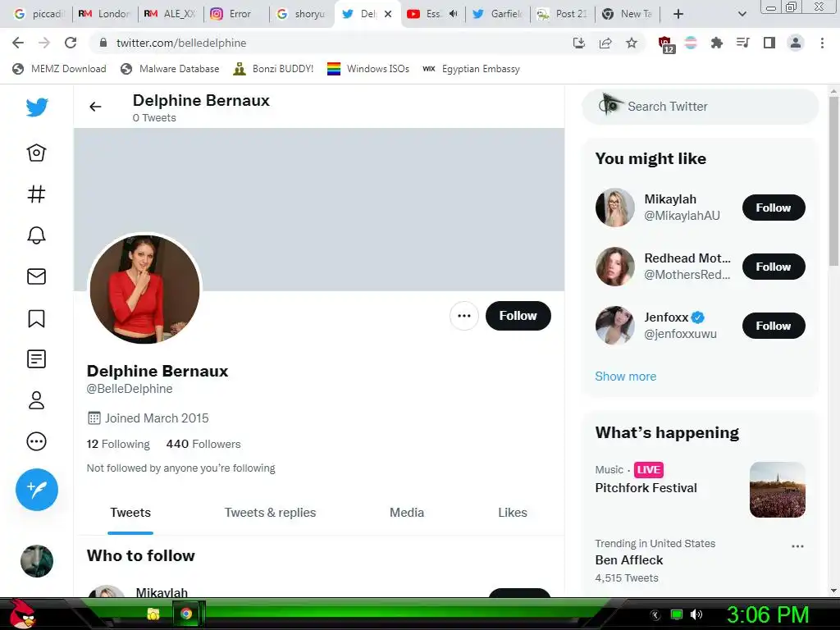840x630 pixels.
Task: Open the uBlock extension icon with badge 12
Action: pyautogui.click(x=665, y=44)
